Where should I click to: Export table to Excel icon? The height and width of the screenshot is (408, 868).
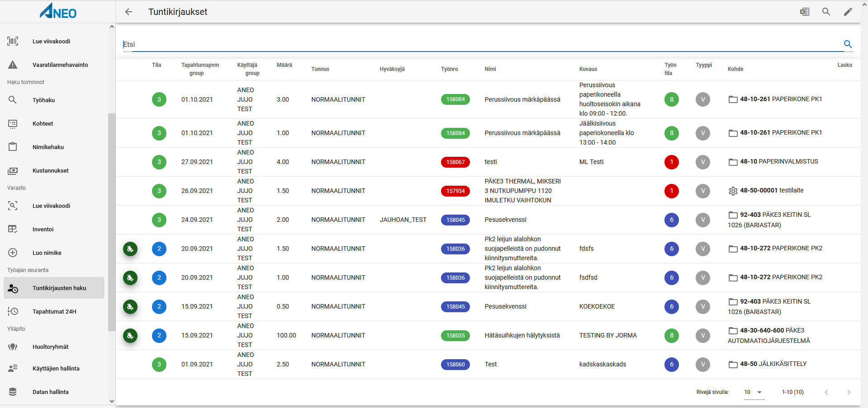tap(805, 12)
